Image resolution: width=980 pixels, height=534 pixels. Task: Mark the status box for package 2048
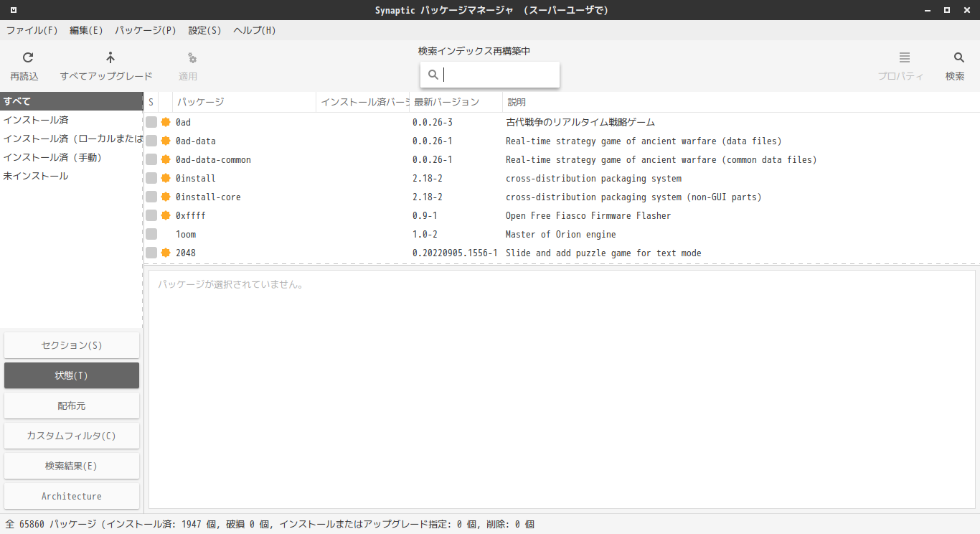click(x=151, y=253)
